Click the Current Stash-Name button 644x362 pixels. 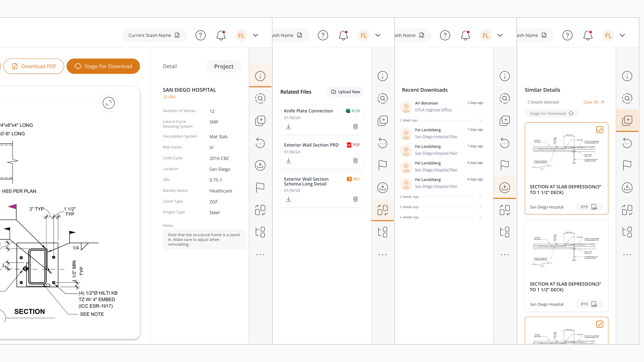(154, 35)
